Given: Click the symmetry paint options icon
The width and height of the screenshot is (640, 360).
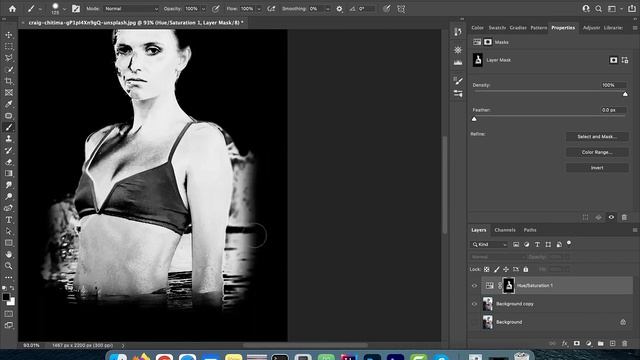Looking at the screenshot, I should (x=401, y=9).
